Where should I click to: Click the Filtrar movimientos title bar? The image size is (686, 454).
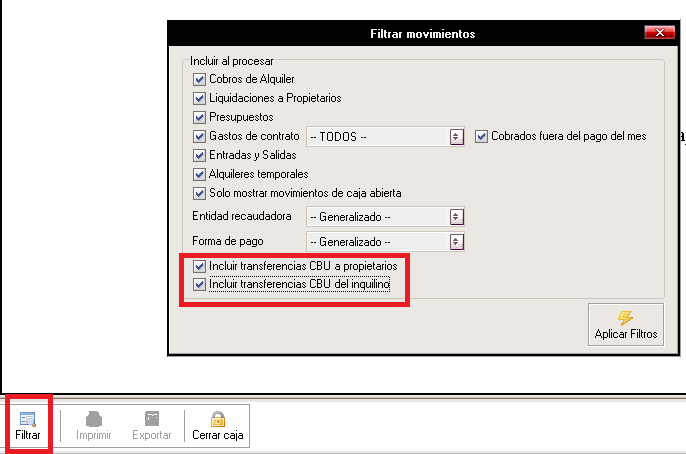point(422,34)
